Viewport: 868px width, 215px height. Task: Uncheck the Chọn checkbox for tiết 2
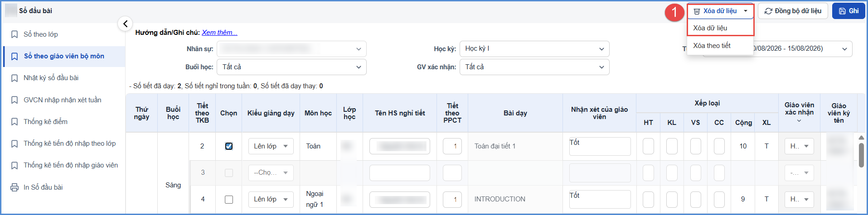click(229, 146)
